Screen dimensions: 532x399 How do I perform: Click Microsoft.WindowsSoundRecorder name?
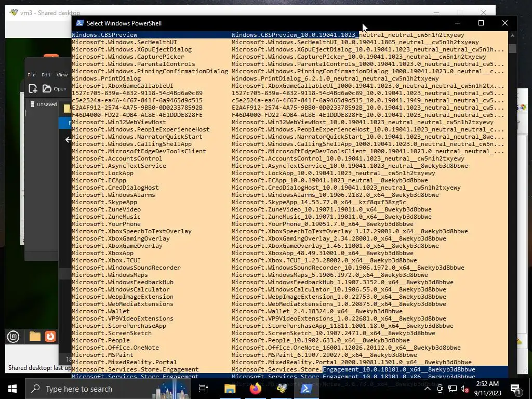126,268
